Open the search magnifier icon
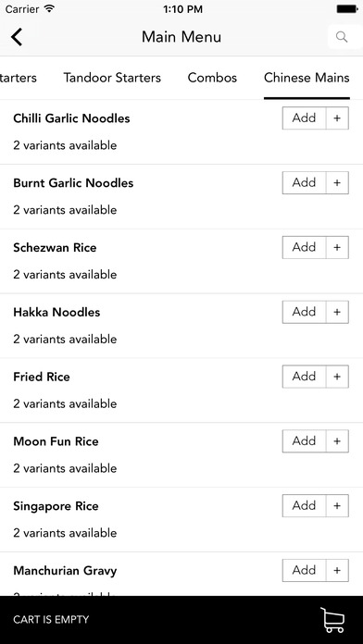This screenshot has width=363, height=644. coord(341,37)
